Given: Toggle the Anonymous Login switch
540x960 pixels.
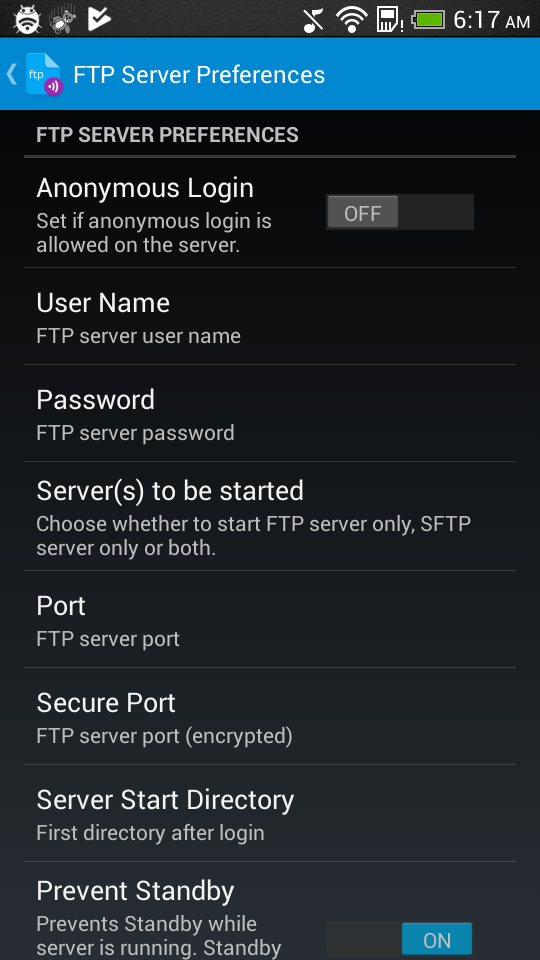Looking at the screenshot, I should pyautogui.click(x=400, y=212).
